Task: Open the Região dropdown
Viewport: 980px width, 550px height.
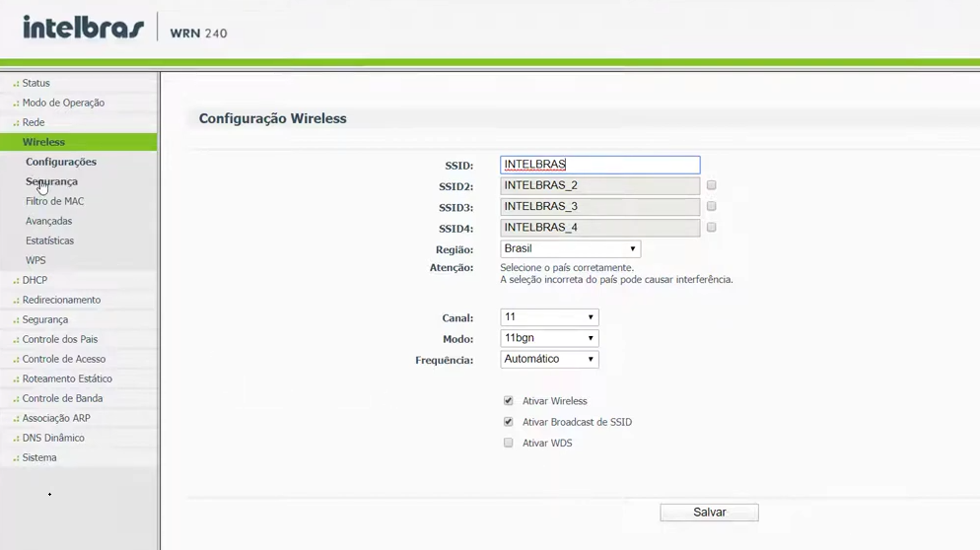Action: coord(570,249)
